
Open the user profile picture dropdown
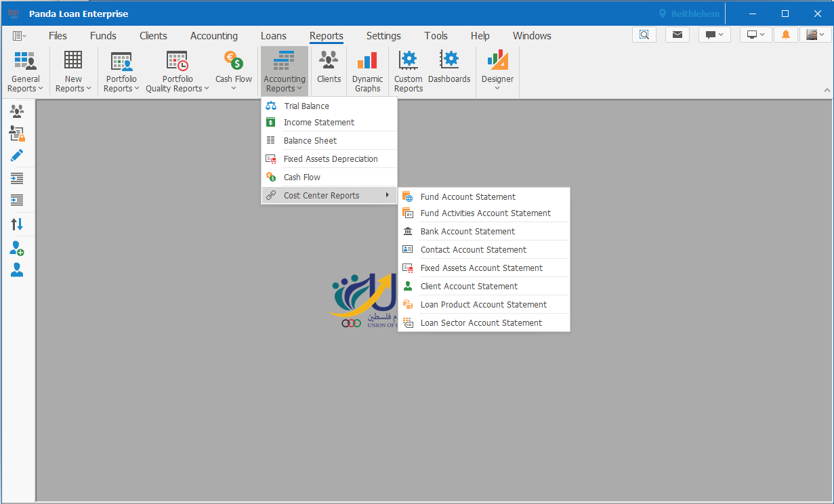click(815, 35)
